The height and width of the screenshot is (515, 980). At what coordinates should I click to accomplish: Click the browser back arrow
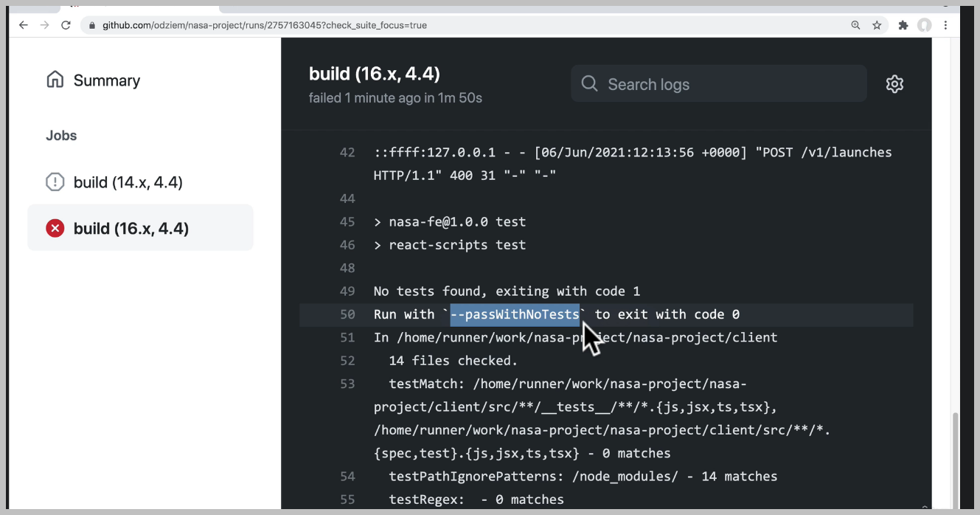[x=23, y=25]
